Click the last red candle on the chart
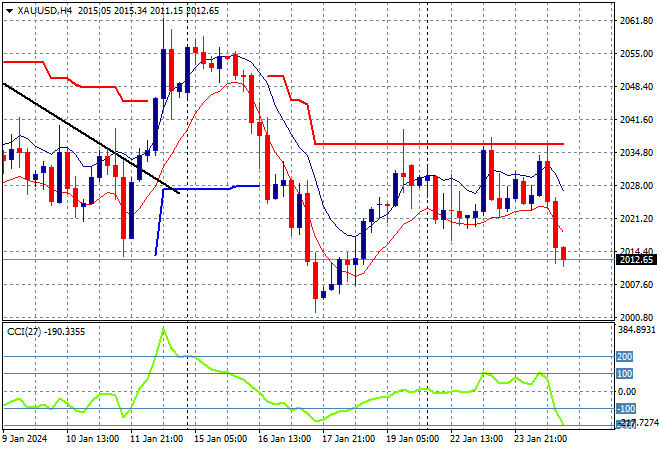The image size is (660, 450). click(564, 255)
